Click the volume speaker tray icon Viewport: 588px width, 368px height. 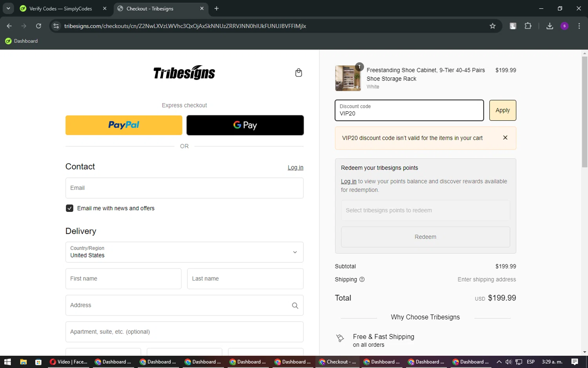[508, 362]
